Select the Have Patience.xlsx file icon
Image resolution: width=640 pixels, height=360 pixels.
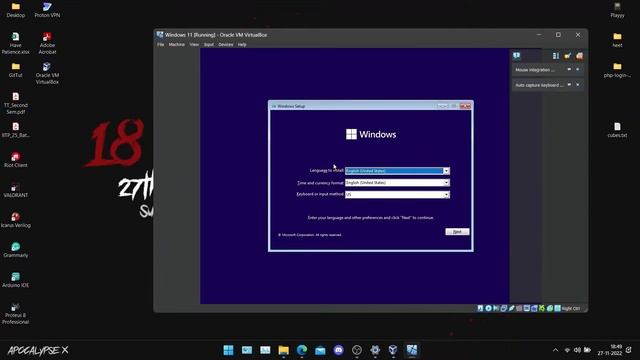16,43
